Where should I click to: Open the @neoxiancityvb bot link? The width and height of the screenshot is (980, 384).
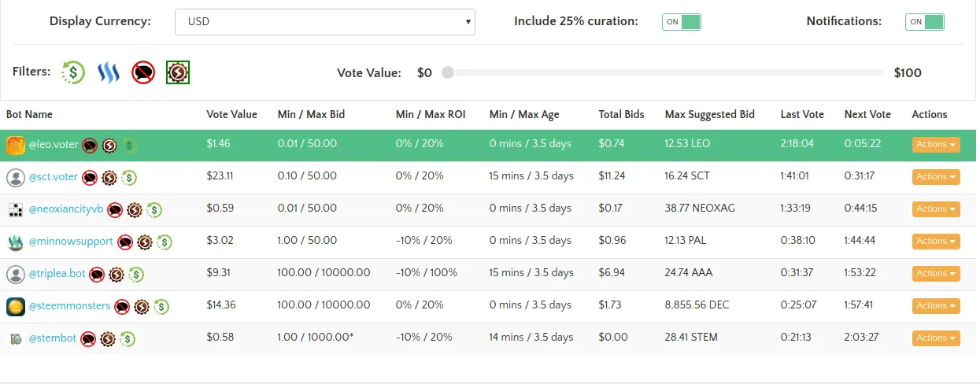point(66,209)
